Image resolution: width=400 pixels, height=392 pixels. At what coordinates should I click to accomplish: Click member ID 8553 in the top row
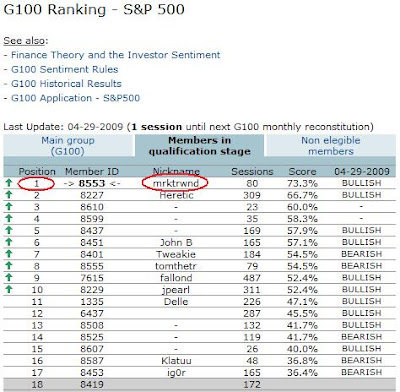[92, 183]
